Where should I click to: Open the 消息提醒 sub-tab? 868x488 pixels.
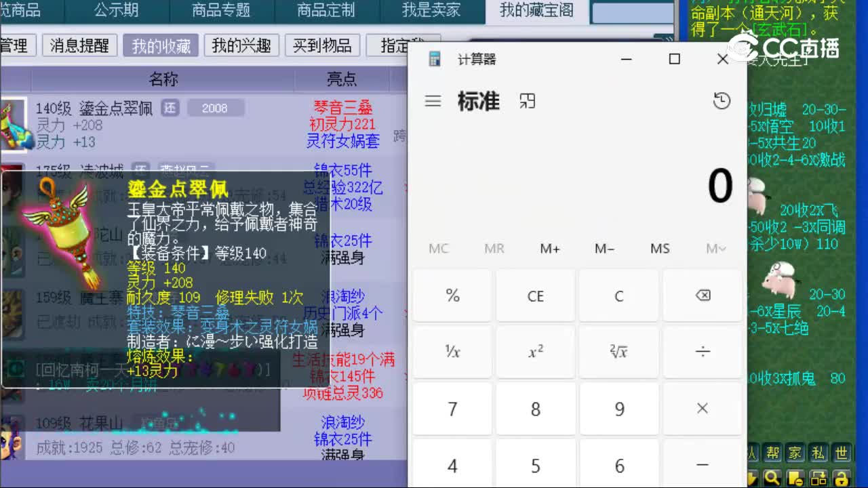79,45
